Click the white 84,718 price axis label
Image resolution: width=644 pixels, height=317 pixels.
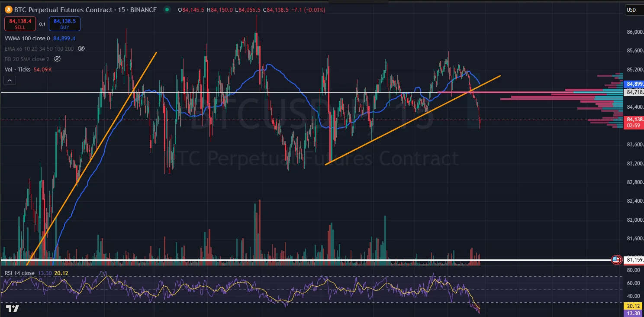click(633, 92)
